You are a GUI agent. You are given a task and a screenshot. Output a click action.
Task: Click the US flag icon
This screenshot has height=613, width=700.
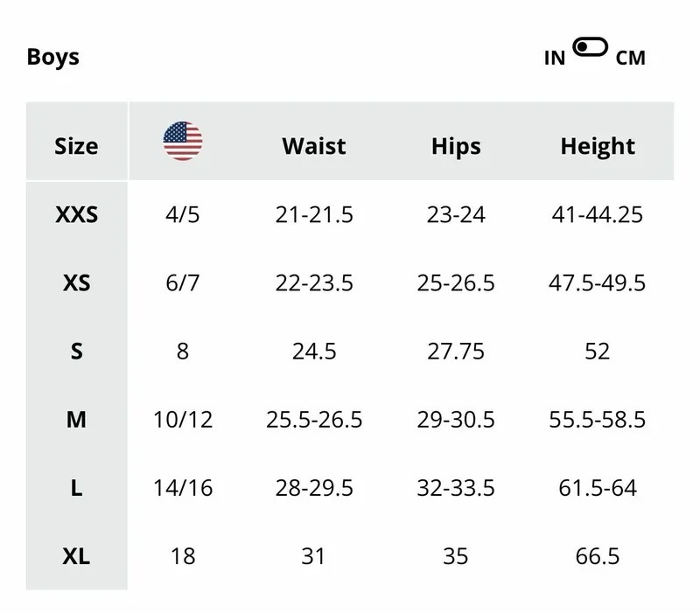point(183,142)
